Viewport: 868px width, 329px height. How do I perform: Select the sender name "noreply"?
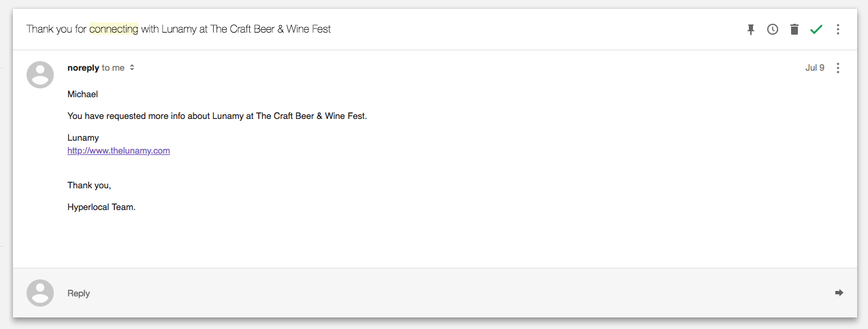83,67
